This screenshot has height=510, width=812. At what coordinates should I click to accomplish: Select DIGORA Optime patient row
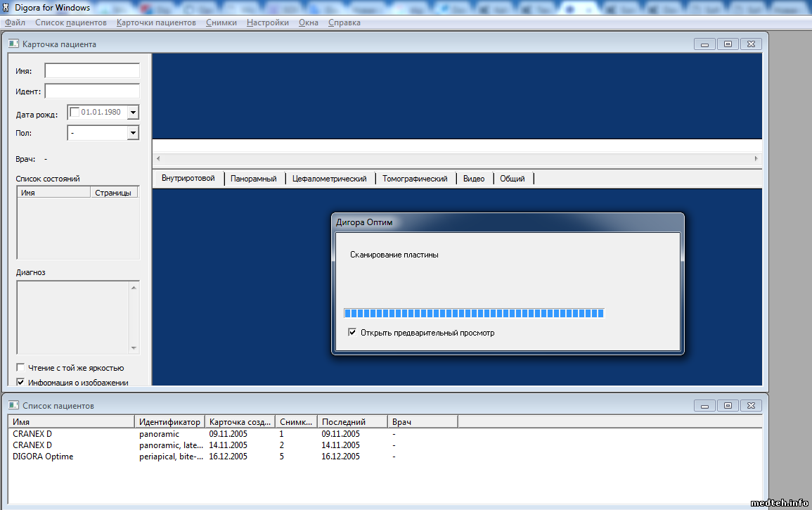tap(43, 457)
